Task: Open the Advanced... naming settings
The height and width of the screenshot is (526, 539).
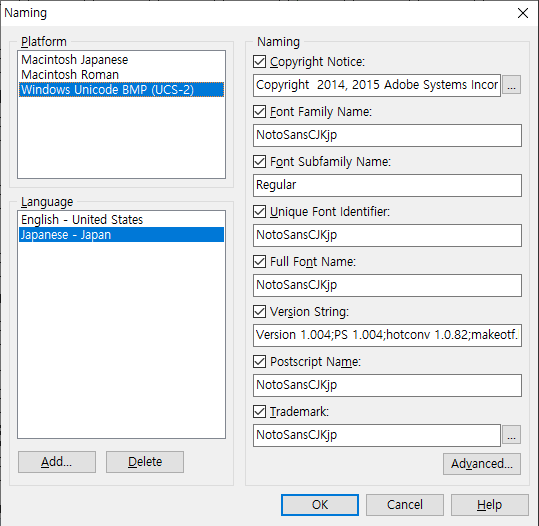Action: coord(482,464)
